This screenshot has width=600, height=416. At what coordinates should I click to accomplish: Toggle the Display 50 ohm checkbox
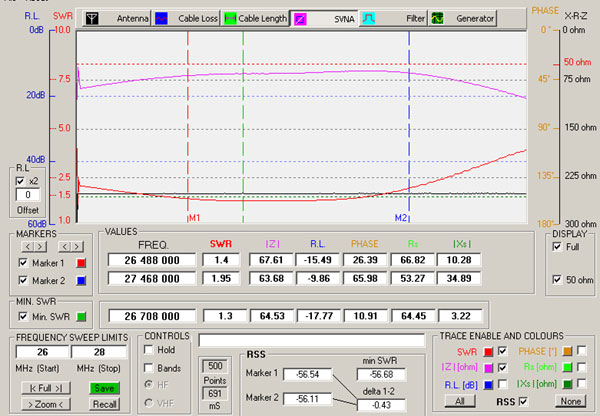click(x=557, y=279)
